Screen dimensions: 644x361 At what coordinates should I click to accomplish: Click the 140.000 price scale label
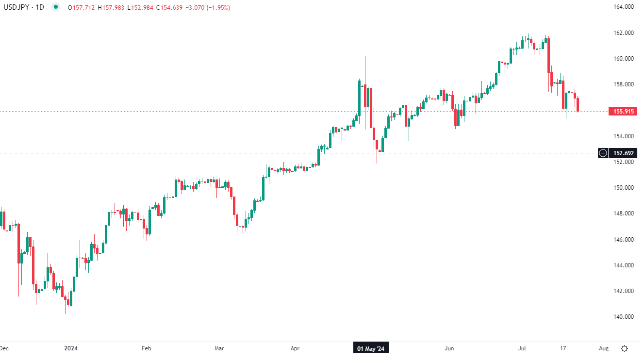click(x=624, y=317)
